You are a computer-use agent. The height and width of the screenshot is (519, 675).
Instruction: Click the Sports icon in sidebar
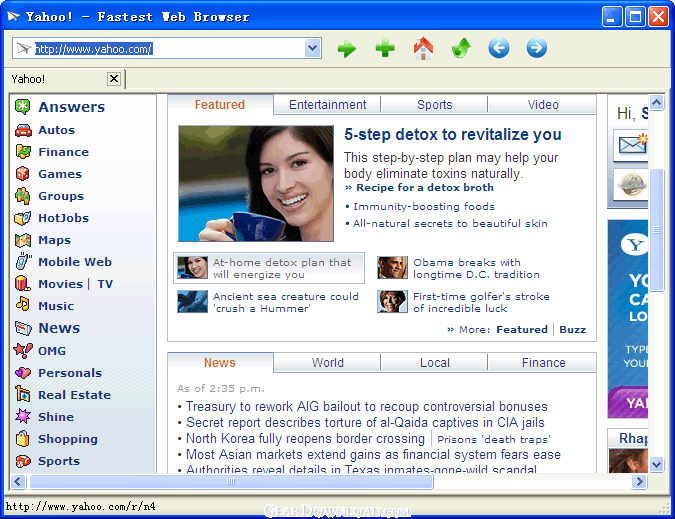click(23, 461)
